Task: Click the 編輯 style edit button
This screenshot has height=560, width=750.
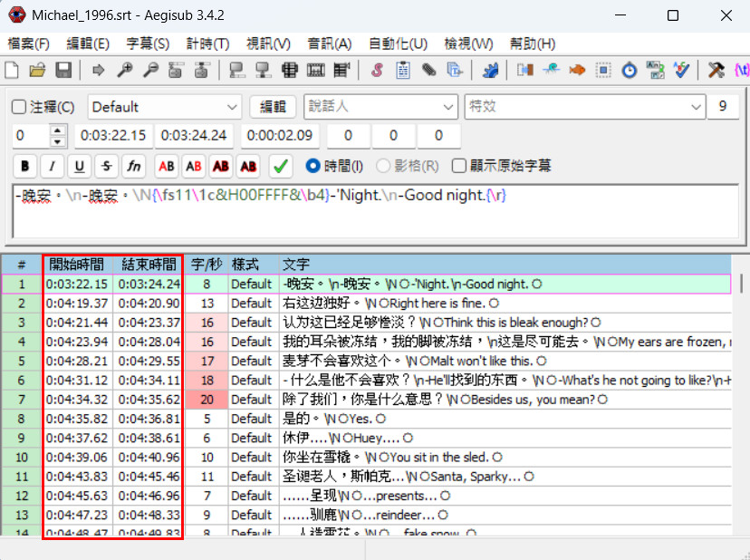Action: tap(273, 107)
